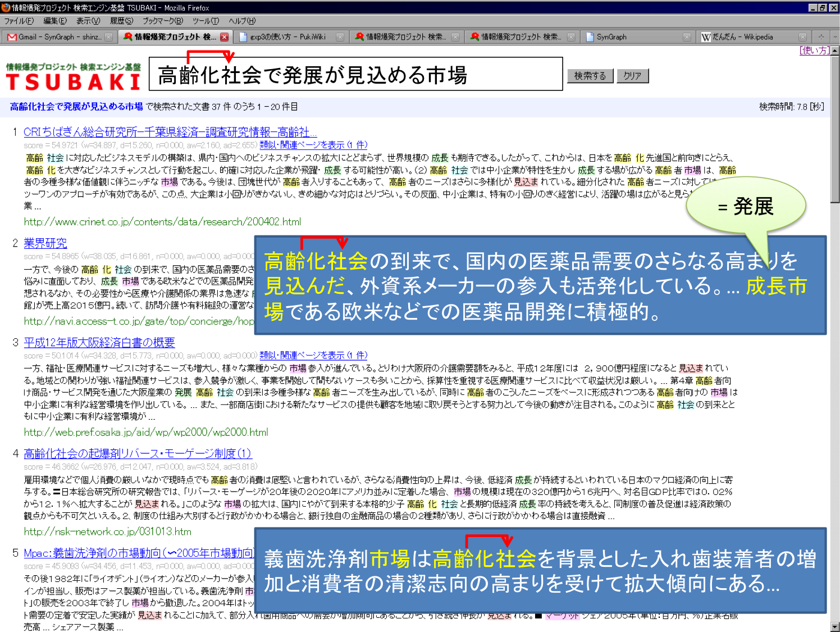Image resolution: width=840 pixels, height=632 pixels.
Task: Open the 使い方 help link
Action: [x=814, y=51]
